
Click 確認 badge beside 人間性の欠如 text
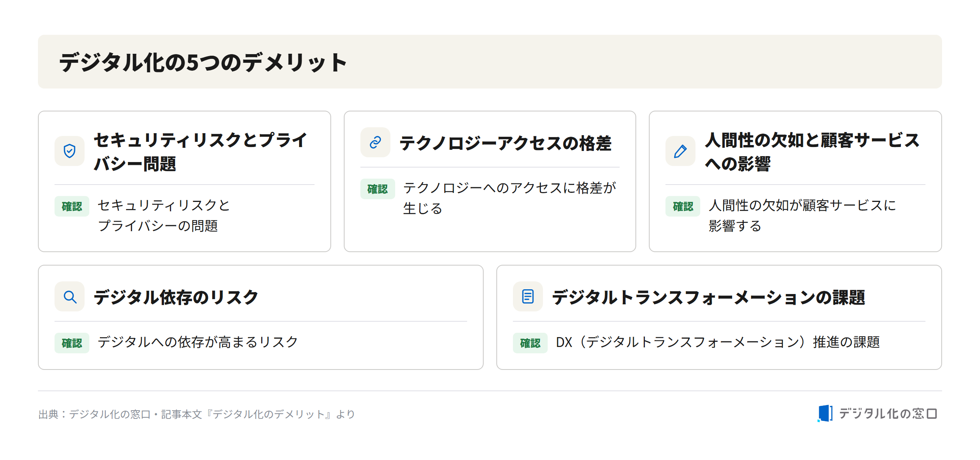(683, 206)
